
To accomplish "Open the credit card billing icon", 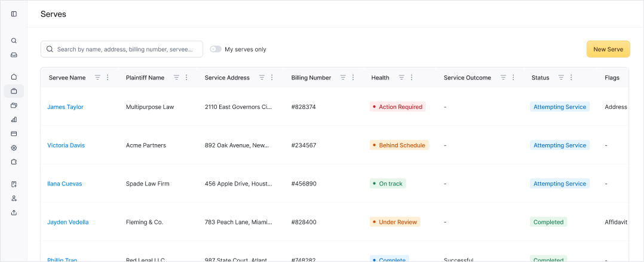I will pyautogui.click(x=14, y=133).
